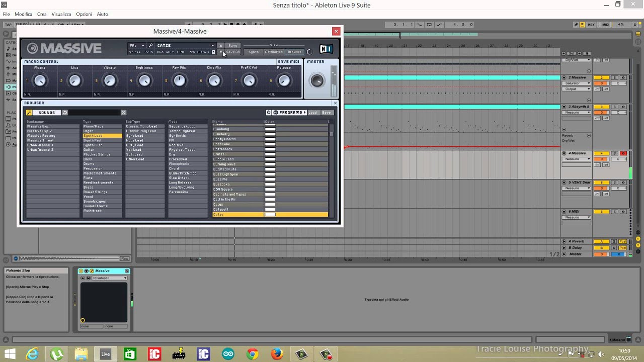Open the disabled dropdown in Massive device
This screenshot has width=644, height=362.
coord(109,278)
